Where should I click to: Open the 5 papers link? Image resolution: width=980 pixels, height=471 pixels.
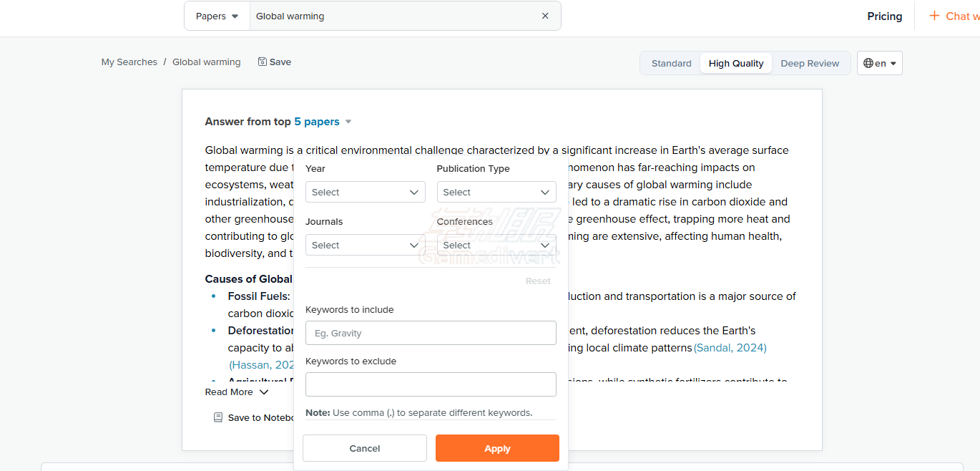coord(317,122)
